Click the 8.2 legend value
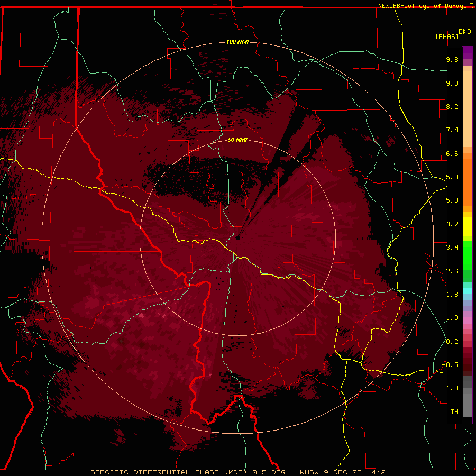This screenshot has width=476, height=476. pyautogui.click(x=452, y=106)
